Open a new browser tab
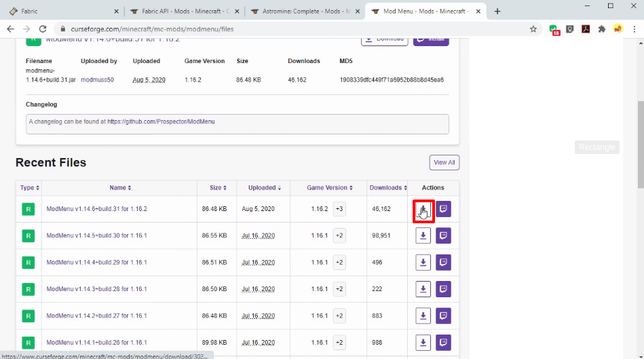This screenshot has width=644, height=359. click(497, 11)
